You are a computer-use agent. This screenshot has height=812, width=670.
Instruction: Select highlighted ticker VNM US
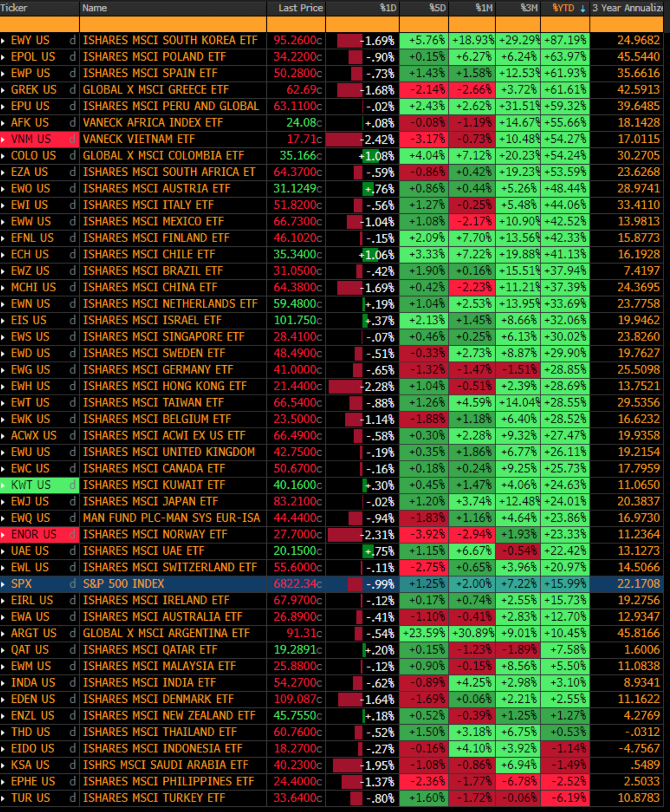click(x=31, y=139)
